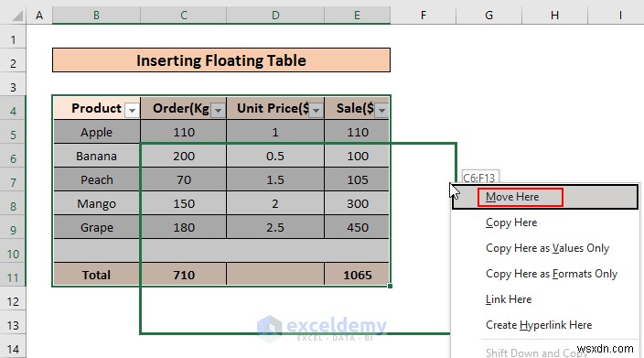Click the total sale value 1065
644x358 pixels.
(358, 275)
